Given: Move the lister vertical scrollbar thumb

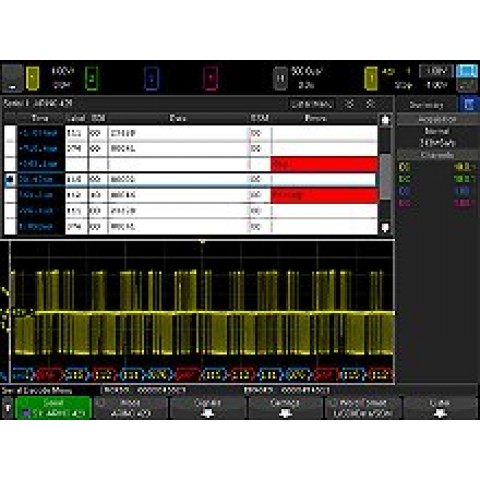Looking at the screenshot, I should [386, 177].
